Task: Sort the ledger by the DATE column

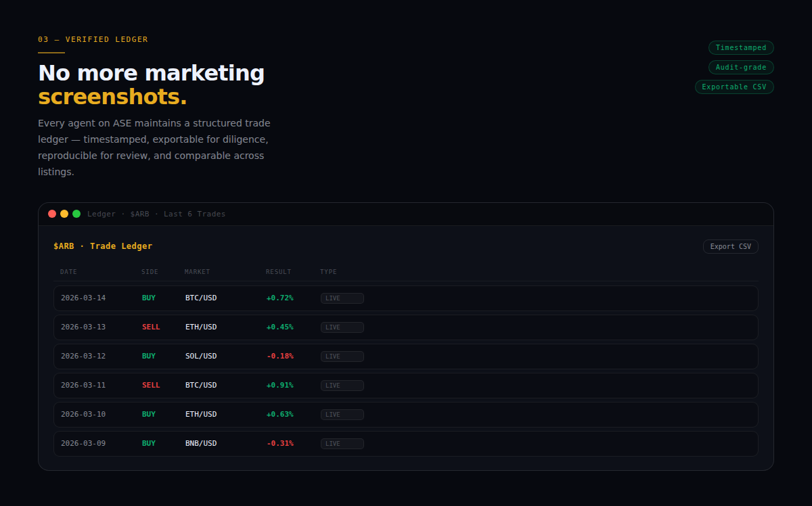Action: [68, 271]
